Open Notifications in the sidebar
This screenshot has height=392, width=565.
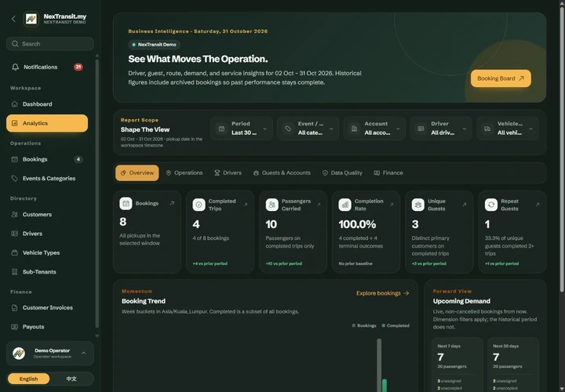click(x=47, y=67)
